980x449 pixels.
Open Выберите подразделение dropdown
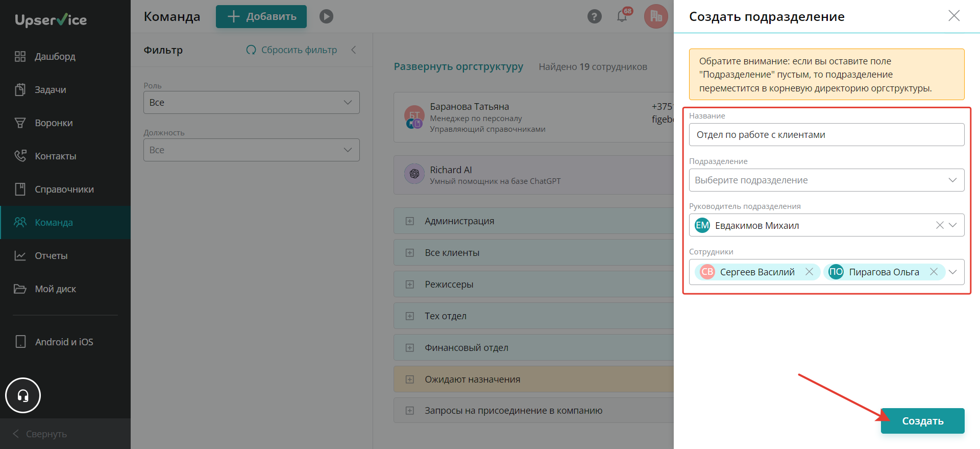click(x=826, y=180)
